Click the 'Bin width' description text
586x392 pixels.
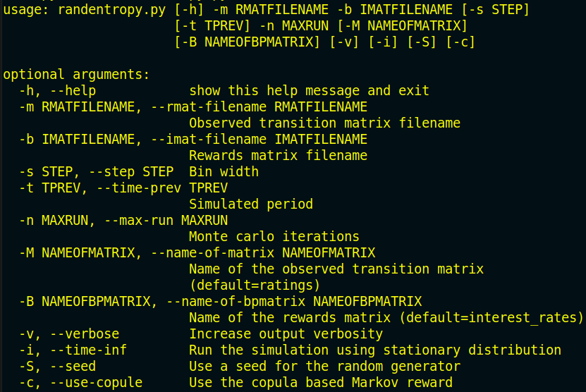pos(224,172)
